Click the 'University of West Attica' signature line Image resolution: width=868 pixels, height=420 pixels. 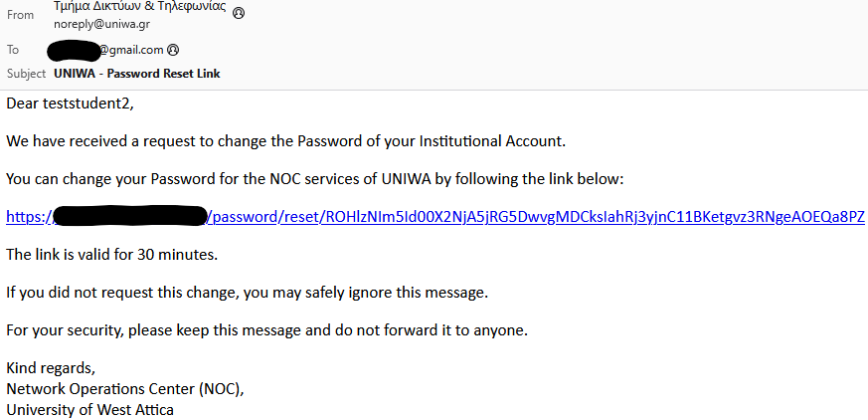[90, 408]
